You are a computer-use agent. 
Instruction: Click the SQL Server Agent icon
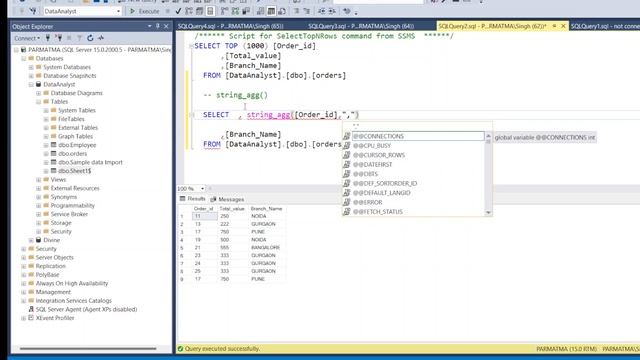(x=31, y=309)
